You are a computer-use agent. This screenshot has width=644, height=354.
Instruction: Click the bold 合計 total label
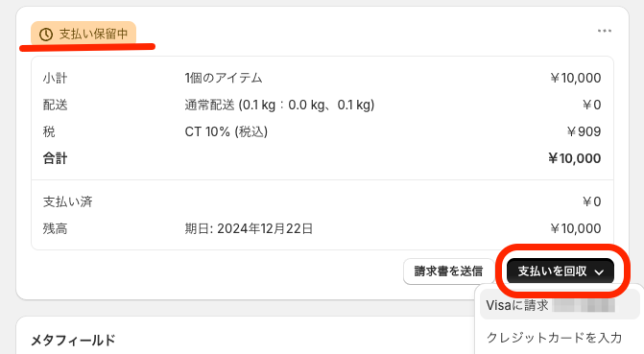click(55, 158)
